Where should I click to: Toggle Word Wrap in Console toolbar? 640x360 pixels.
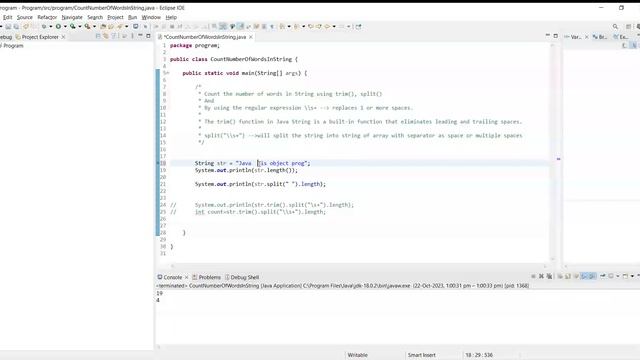[x=576, y=276]
